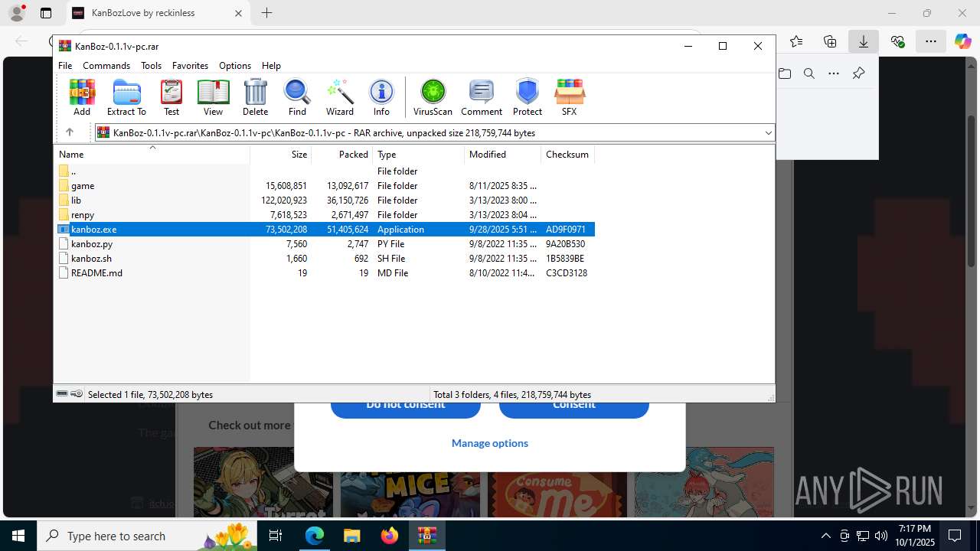Sort by Name column header
Viewport: 980px width, 551px height.
tap(152, 155)
